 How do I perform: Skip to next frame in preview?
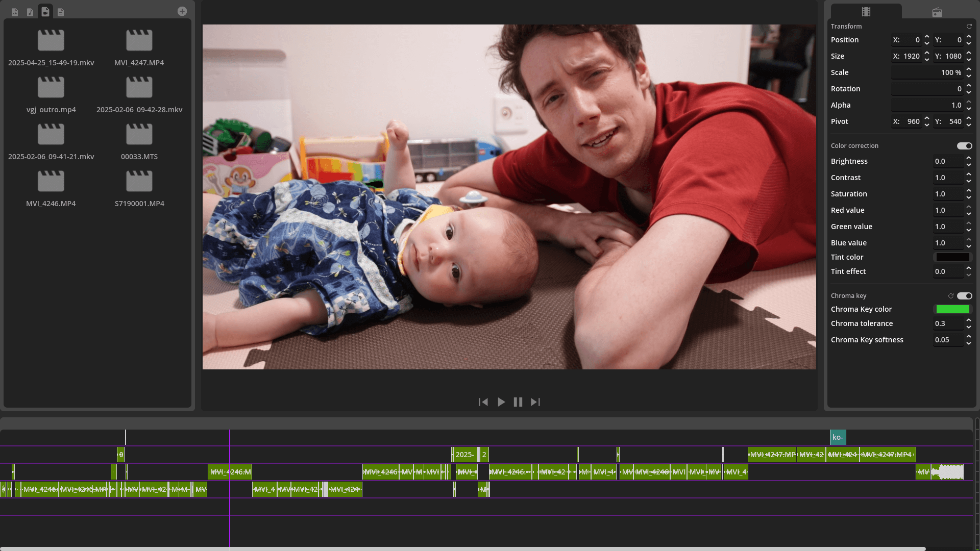(x=535, y=402)
